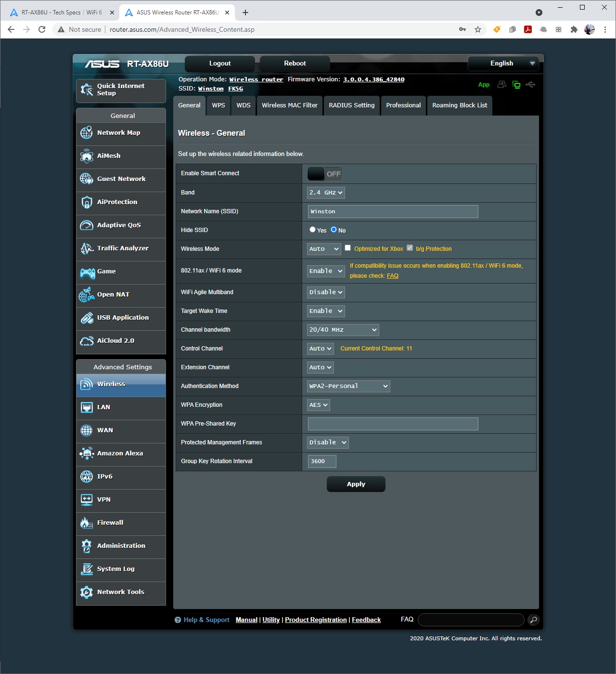Screen dimensions: 616x674
Task: Toggle the Enable Smart Connect switch
Action: coord(325,174)
